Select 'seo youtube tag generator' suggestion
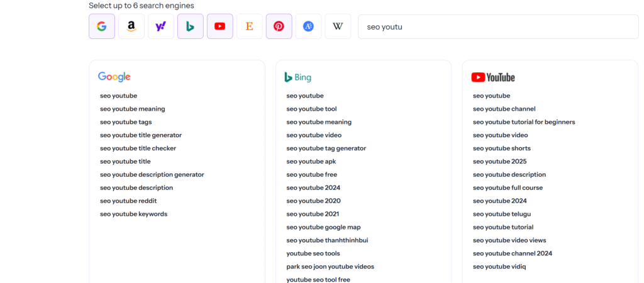The width and height of the screenshot is (644, 283). 326,148
